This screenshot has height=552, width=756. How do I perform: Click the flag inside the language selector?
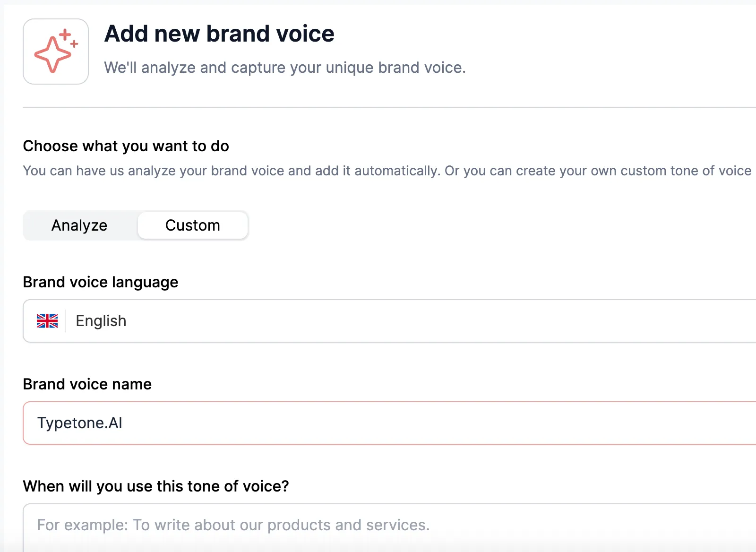pyautogui.click(x=47, y=321)
